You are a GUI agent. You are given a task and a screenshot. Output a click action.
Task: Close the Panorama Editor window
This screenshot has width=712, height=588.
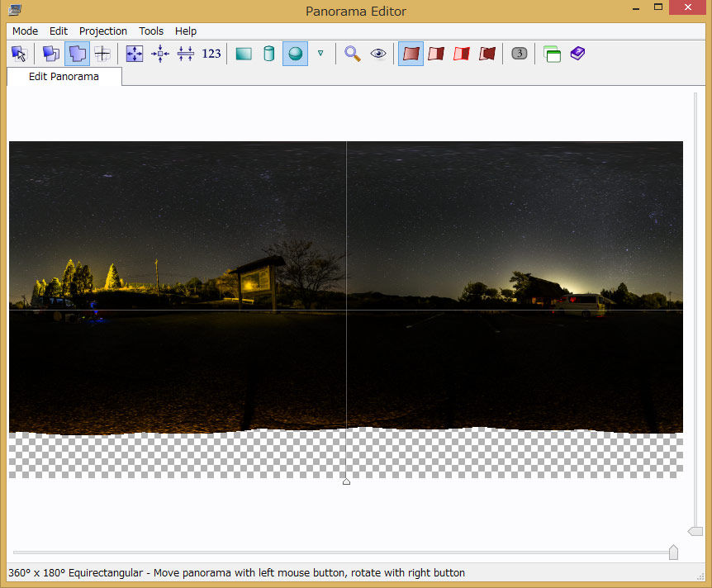click(687, 7)
